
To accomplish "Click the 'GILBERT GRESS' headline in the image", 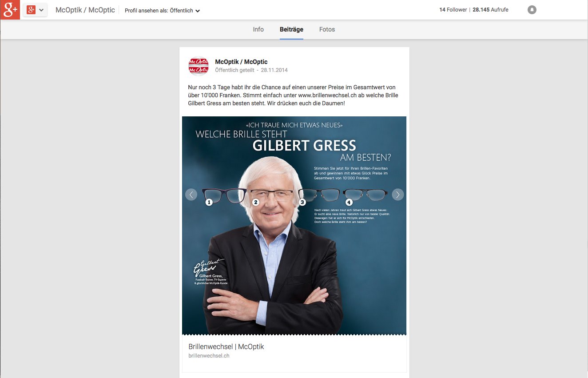I will click(x=304, y=145).
